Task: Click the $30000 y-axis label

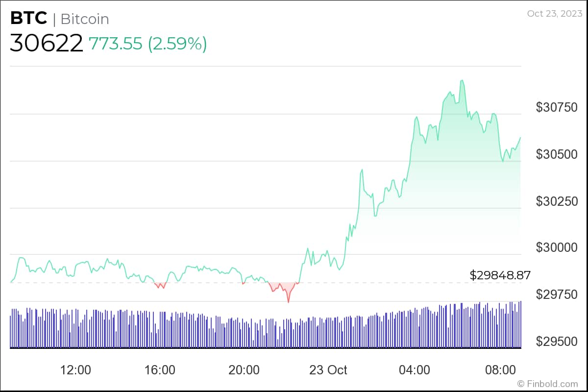Action: [558, 248]
